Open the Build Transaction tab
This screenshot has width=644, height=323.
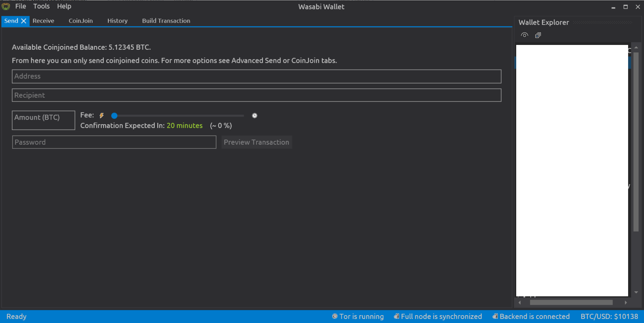[166, 21]
